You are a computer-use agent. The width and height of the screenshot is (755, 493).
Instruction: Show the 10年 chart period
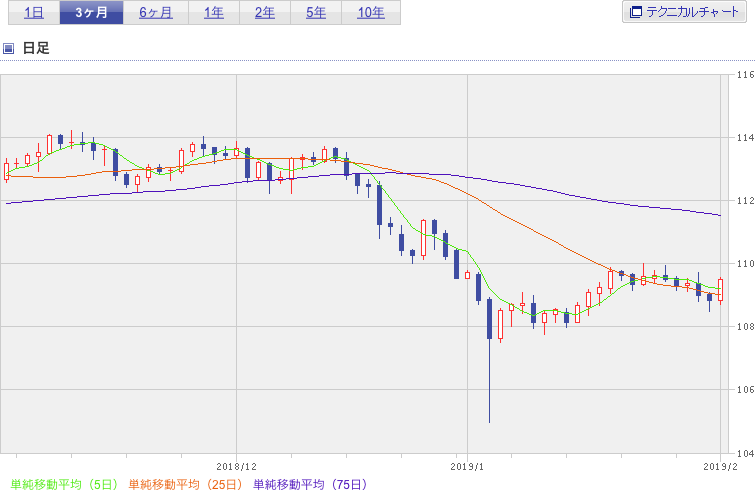(x=371, y=13)
